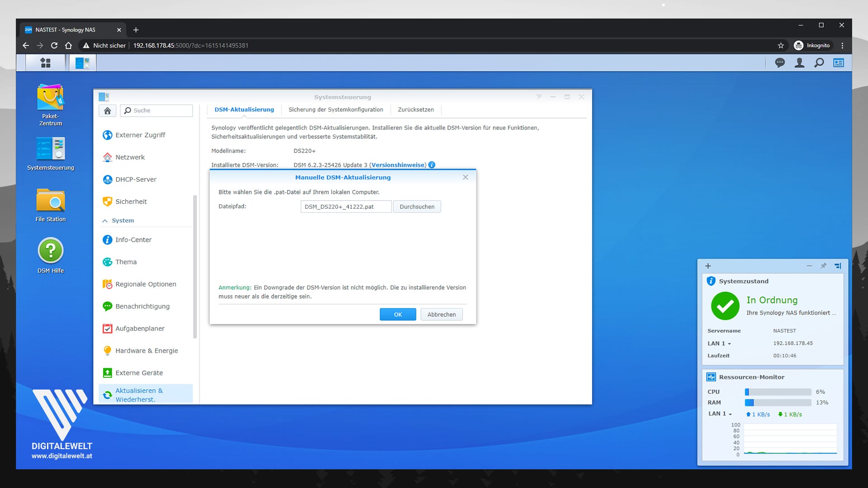Switch to the Zurücksetzen tab
868x488 pixels.
click(416, 110)
